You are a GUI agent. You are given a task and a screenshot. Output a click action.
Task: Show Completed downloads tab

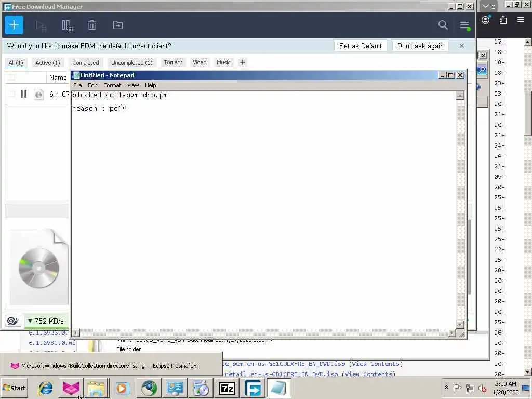pos(86,63)
